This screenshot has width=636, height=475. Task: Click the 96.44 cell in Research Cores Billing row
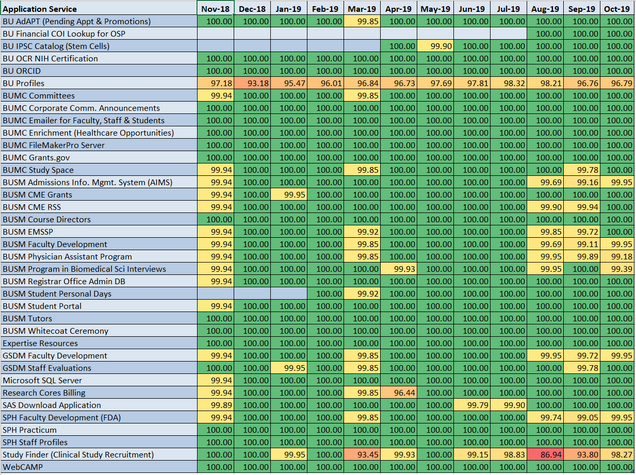pos(399,393)
